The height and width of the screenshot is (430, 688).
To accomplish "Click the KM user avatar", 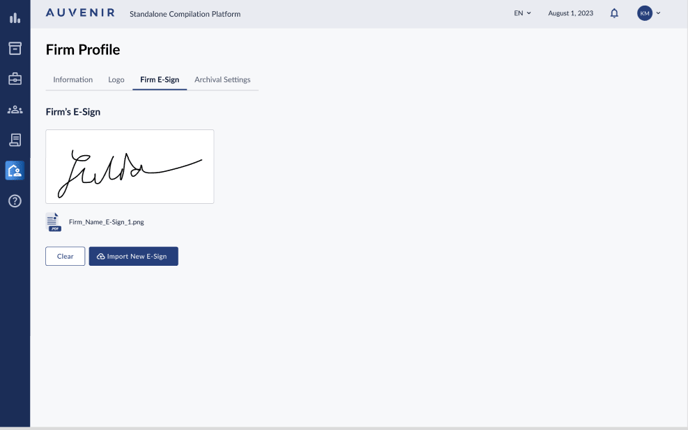I will [645, 13].
